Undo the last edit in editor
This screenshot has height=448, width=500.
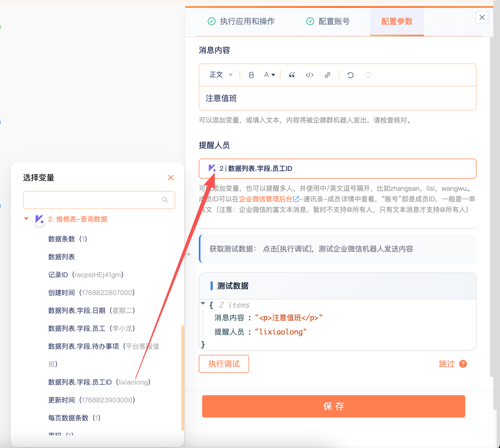click(x=351, y=75)
